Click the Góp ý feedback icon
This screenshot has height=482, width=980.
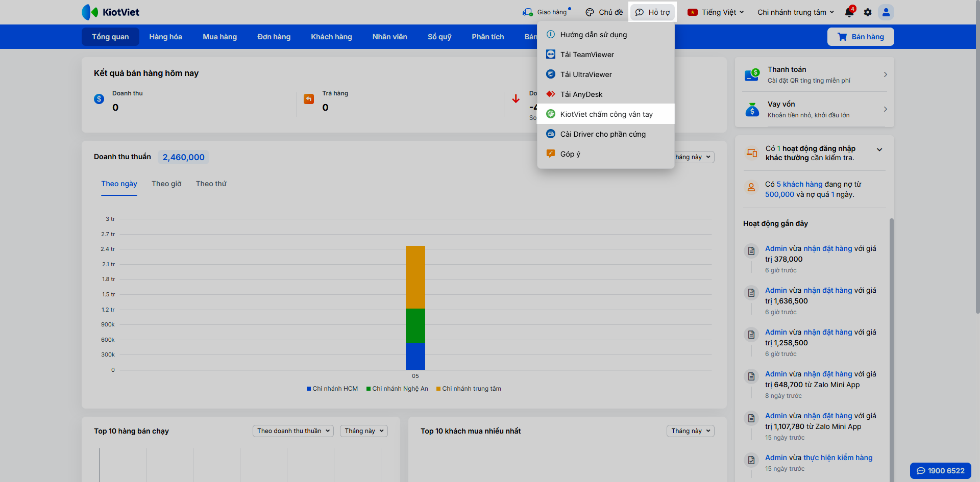coord(551,154)
